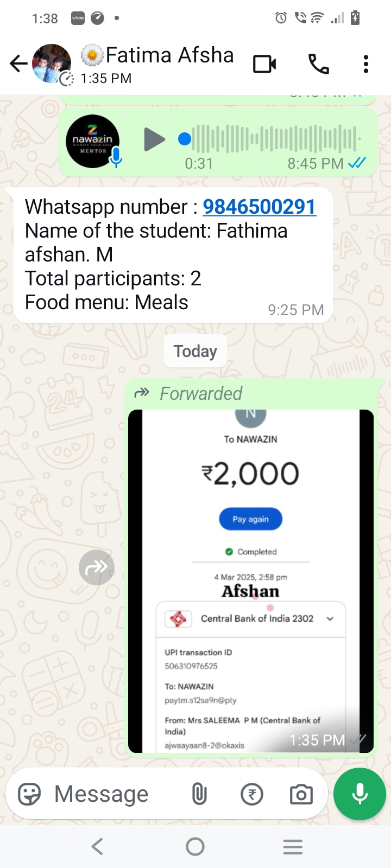
Task: Tap the phone number link 9846500291
Action: 260,207
